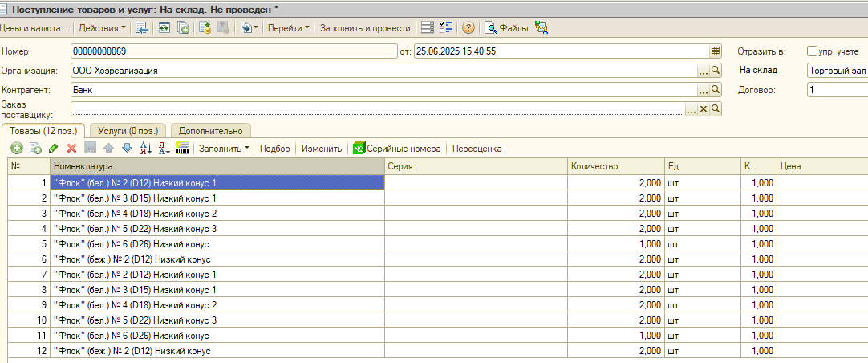Move the selected row down with blue arrow
This screenshot has height=363, width=868.
[127, 148]
